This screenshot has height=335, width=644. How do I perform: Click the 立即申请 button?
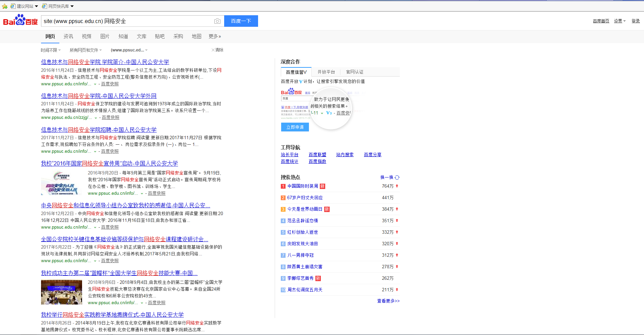pyautogui.click(x=295, y=127)
